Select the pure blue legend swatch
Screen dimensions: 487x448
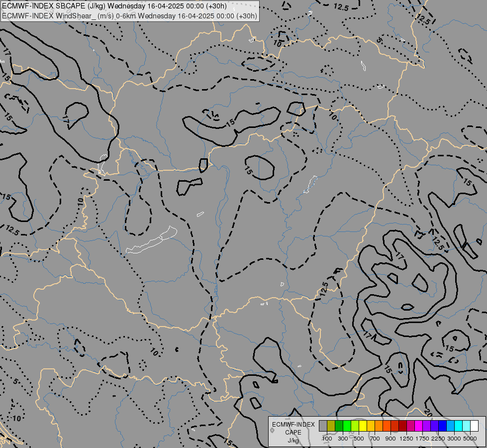pyautogui.click(x=443, y=426)
